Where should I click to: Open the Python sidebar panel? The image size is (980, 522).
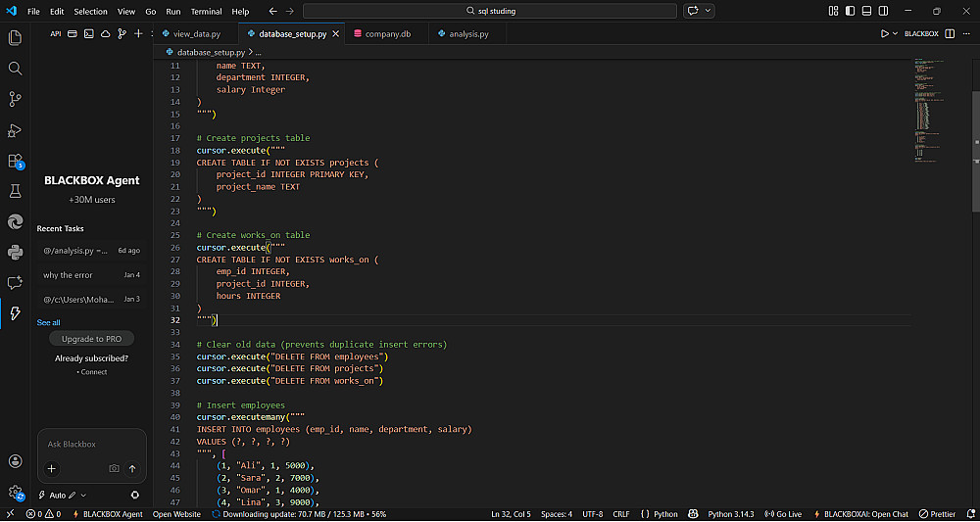pyautogui.click(x=15, y=252)
